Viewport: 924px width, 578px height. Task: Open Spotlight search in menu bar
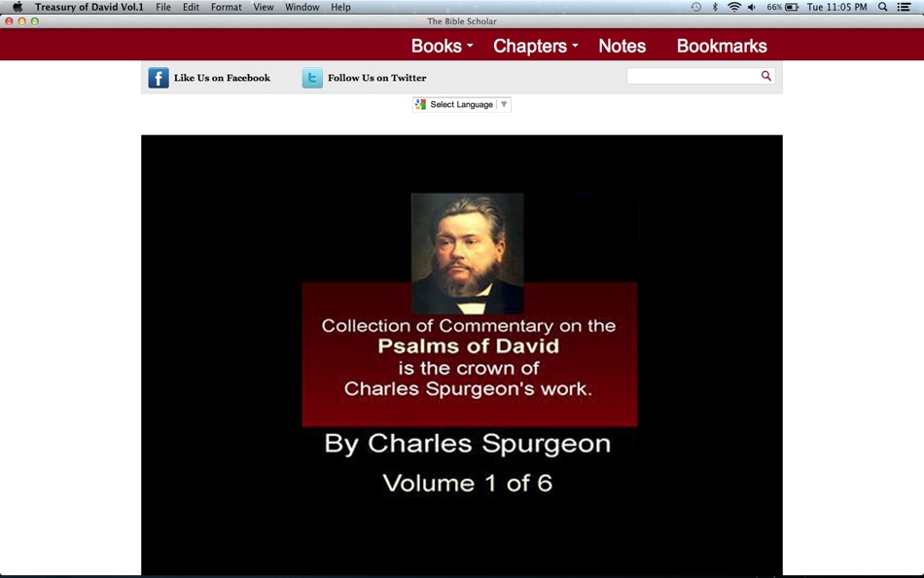point(883,7)
